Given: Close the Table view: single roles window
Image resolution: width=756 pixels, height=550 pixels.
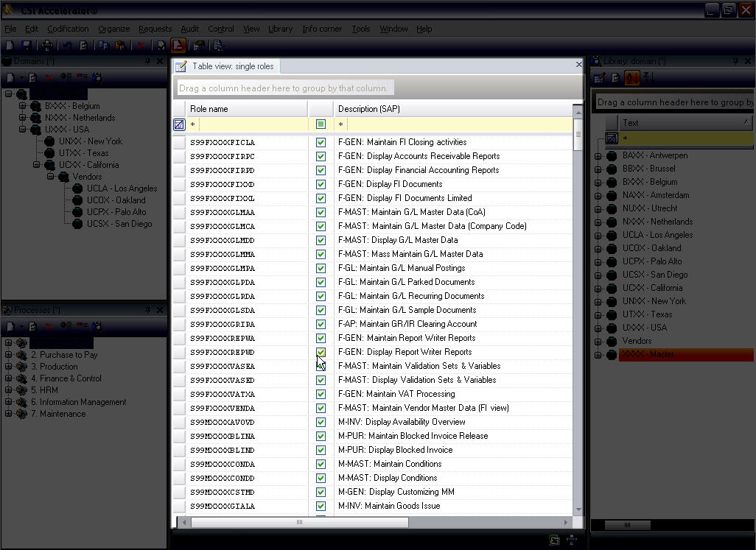Looking at the screenshot, I should click(578, 65).
